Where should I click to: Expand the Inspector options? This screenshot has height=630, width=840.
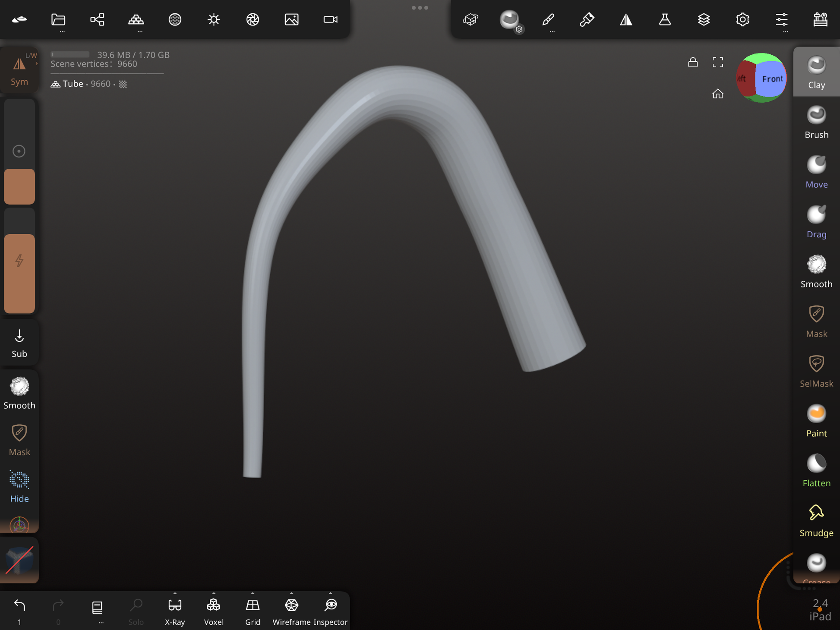(330, 593)
